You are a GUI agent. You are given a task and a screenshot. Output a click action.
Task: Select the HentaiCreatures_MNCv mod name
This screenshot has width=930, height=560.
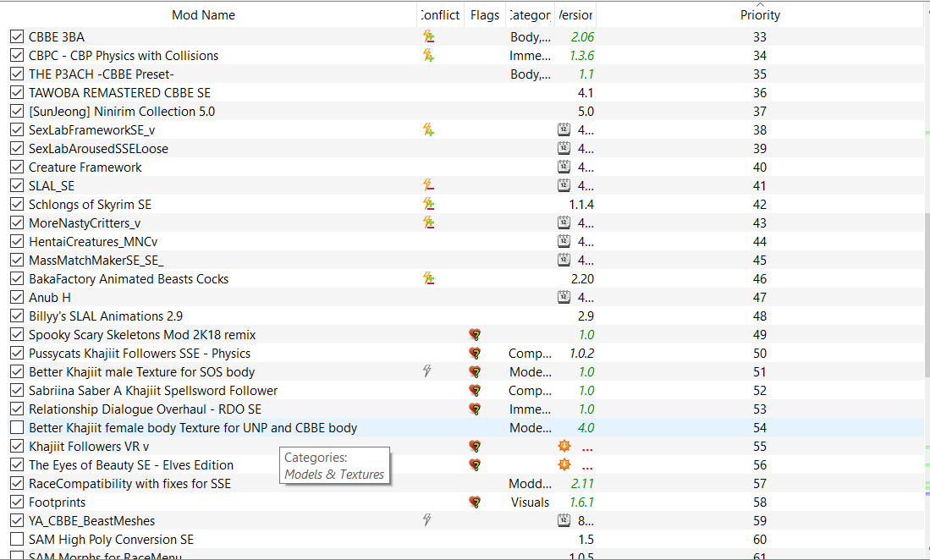93,242
